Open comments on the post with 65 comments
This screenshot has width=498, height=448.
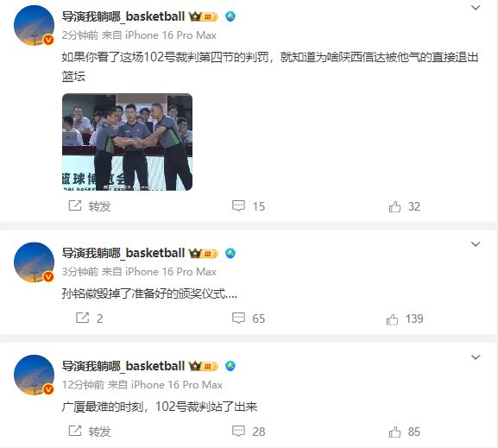coord(249,319)
